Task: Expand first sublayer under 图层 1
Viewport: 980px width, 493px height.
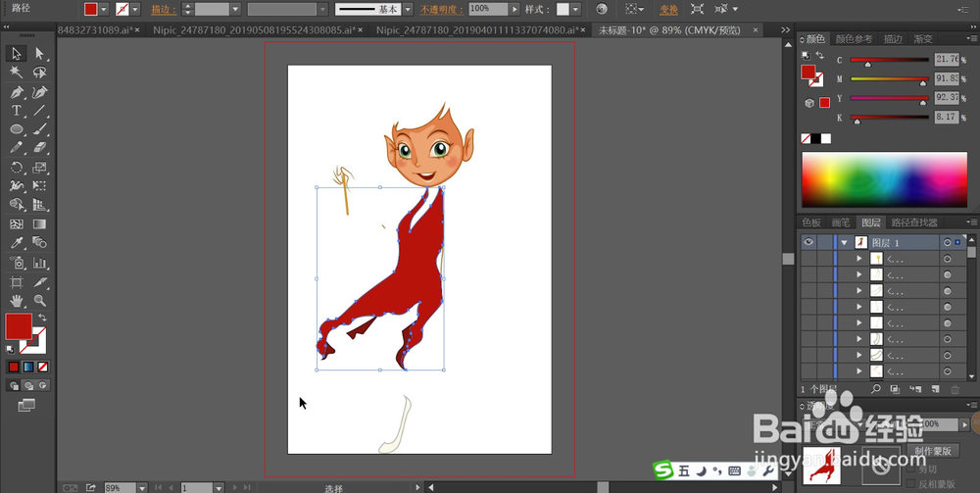Action: (858, 258)
